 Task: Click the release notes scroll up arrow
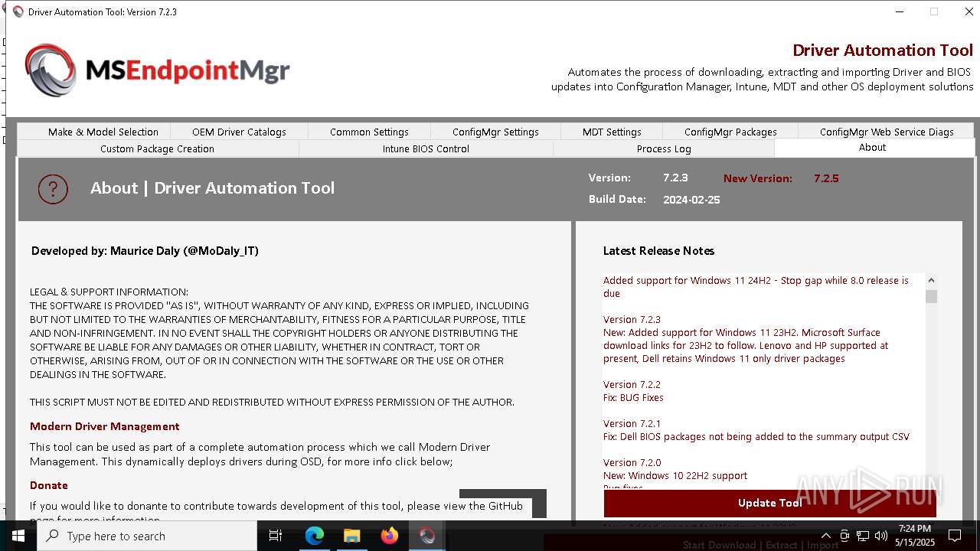pyautogui.click(x=931, y=281)
